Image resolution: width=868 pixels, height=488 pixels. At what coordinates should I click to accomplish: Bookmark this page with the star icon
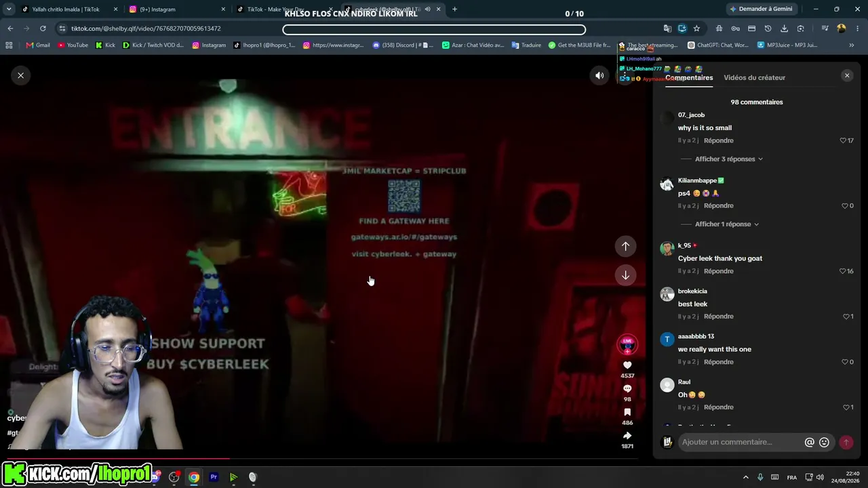click(x=696, y=28)
